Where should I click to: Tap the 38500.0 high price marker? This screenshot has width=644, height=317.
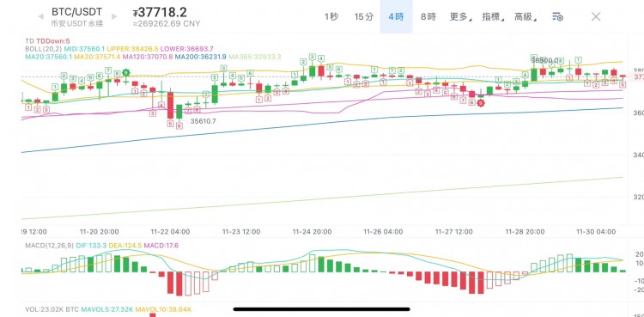[544, 60]
